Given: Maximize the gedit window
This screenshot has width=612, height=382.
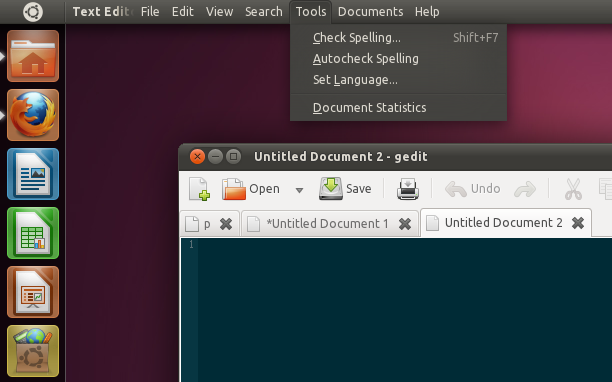Looking at the screenshot, I should tap(233, 157).
